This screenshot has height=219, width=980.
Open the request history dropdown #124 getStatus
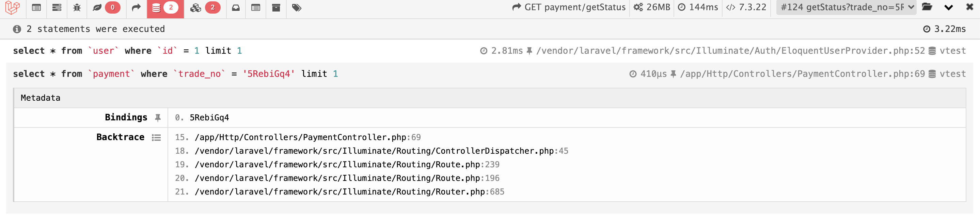click(846, 7)
